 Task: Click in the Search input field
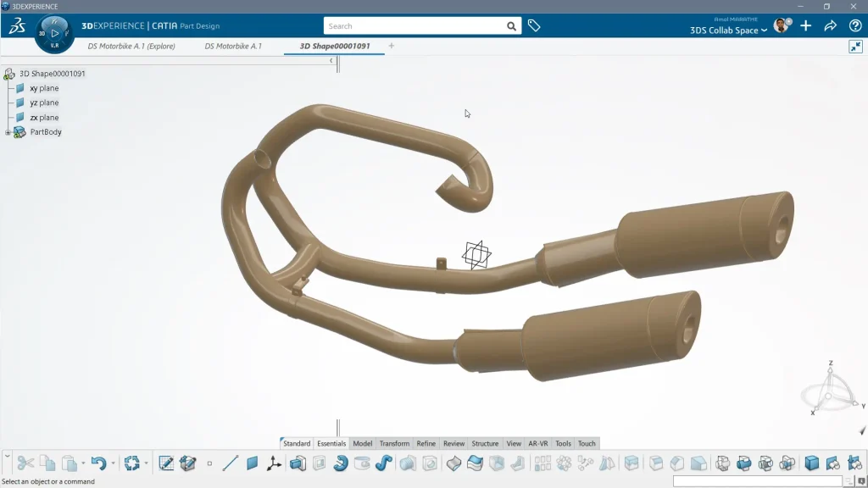click(x=415, y=26)
